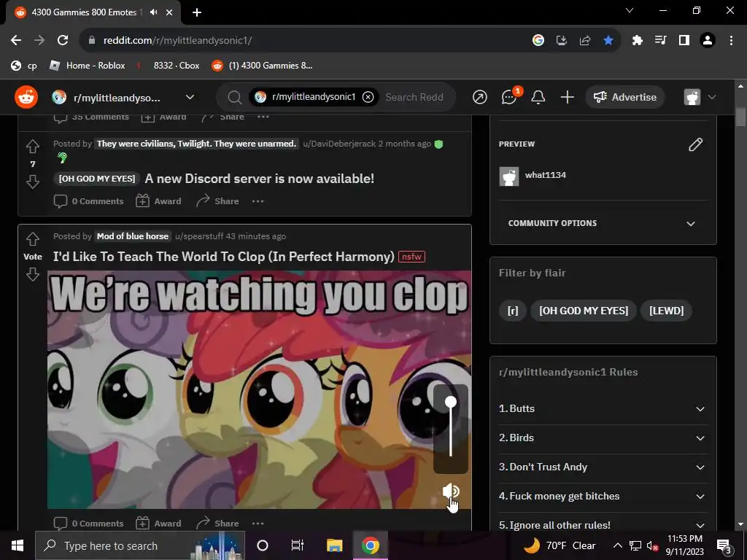This screenshot has height=560, width=747.
Task: Open a new Chrome tab
Action: [197, 12]
